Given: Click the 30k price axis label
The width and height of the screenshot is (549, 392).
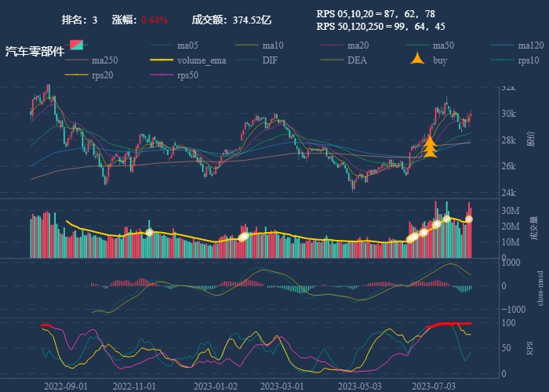Looking at the screenshot, I should pos(508,114).
